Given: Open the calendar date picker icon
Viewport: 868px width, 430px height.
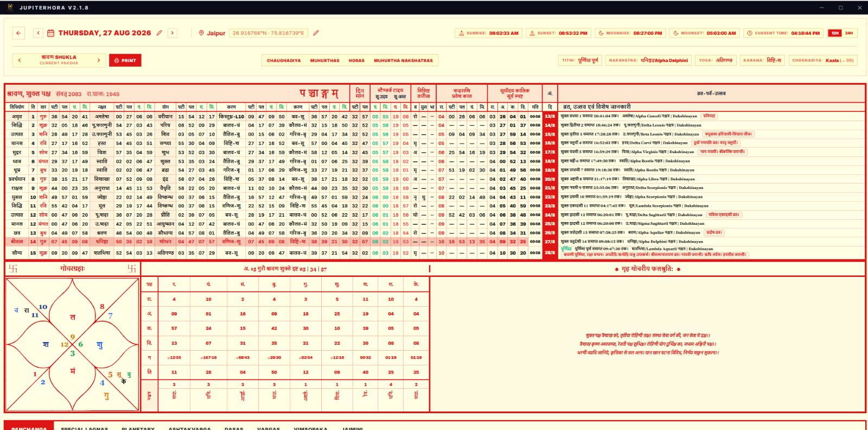Looking at the screenshot, I should (x=51, y=33).
